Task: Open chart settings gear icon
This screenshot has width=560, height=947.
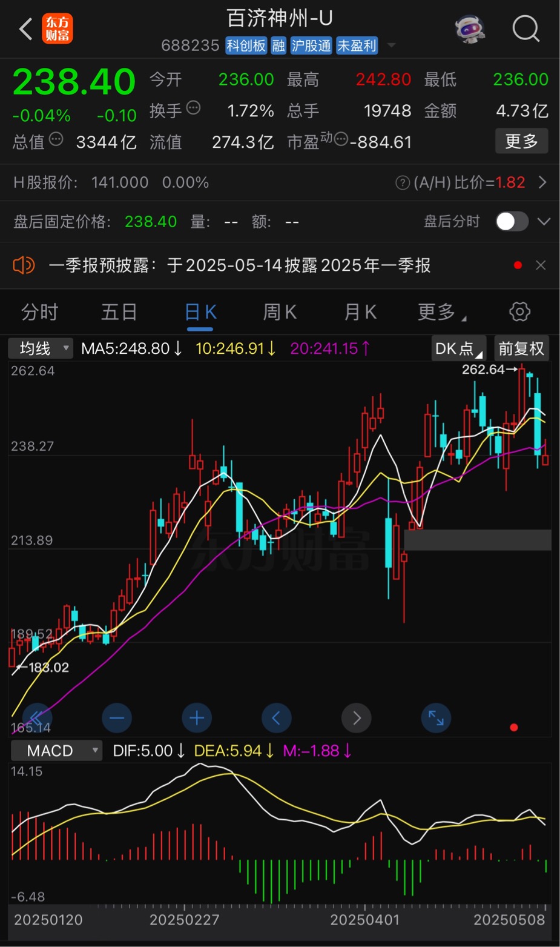Action: (519, 311)
